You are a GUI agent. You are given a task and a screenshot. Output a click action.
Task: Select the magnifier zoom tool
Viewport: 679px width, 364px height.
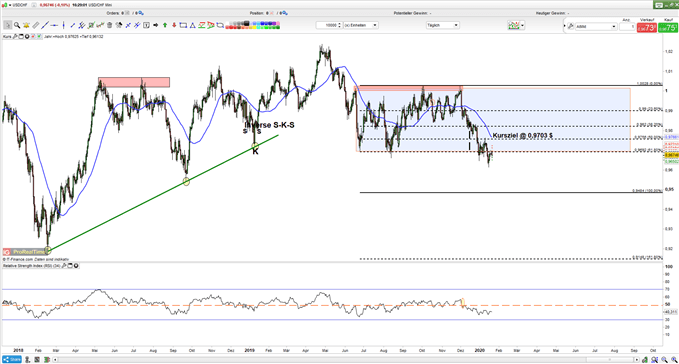(17, 26)
